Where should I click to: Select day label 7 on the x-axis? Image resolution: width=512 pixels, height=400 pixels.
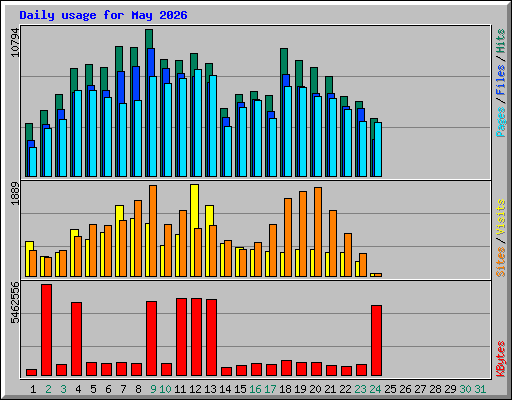[x=123, y=389]
